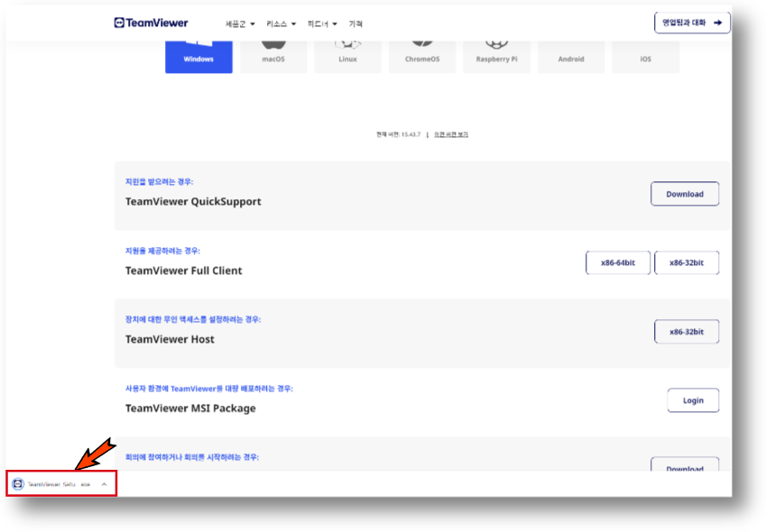Open the 파트너 dropdown menu
Viewport: 766px width, 532px height.
coord(322,23)
